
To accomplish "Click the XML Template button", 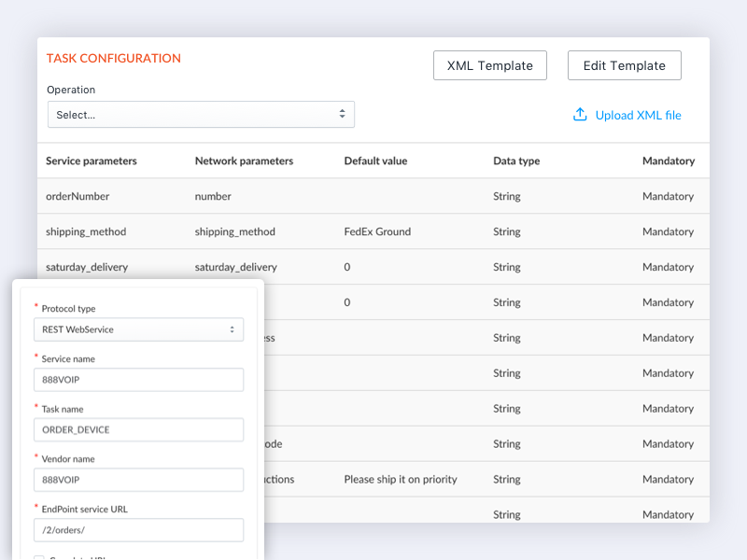I will 490,65.
